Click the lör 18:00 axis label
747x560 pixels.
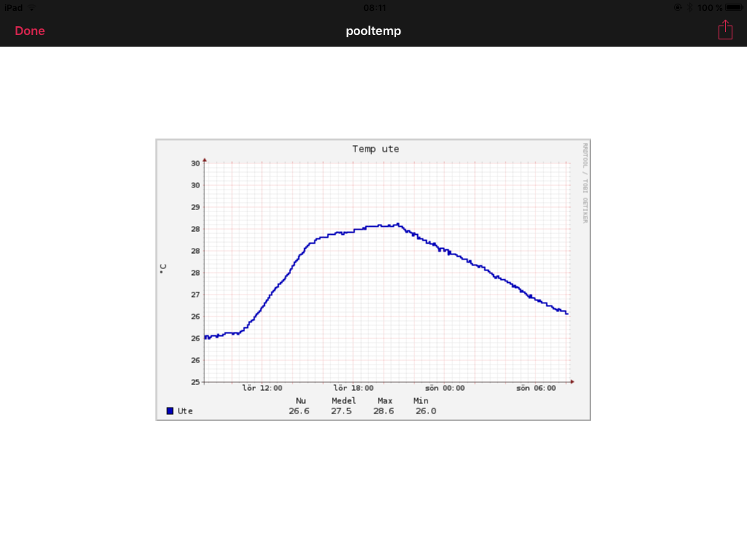click(x=353, y=388)
